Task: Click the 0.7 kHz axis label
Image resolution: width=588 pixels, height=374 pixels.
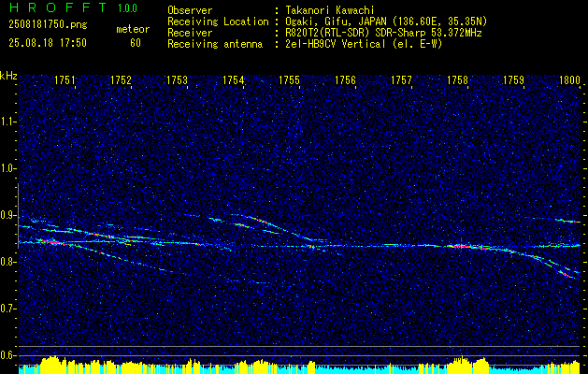Action: (8, 309)
